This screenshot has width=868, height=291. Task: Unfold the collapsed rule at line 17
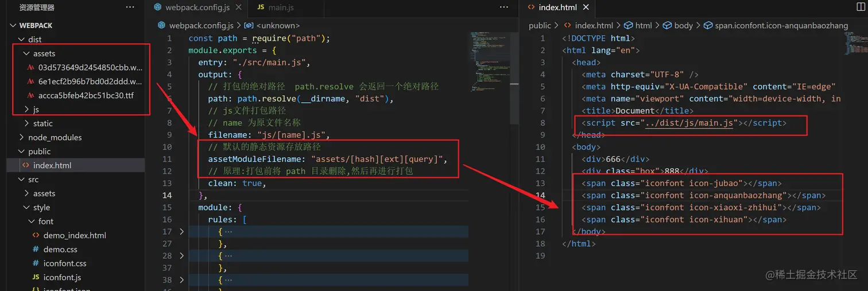pyautogui.click(x=181, y=231)
